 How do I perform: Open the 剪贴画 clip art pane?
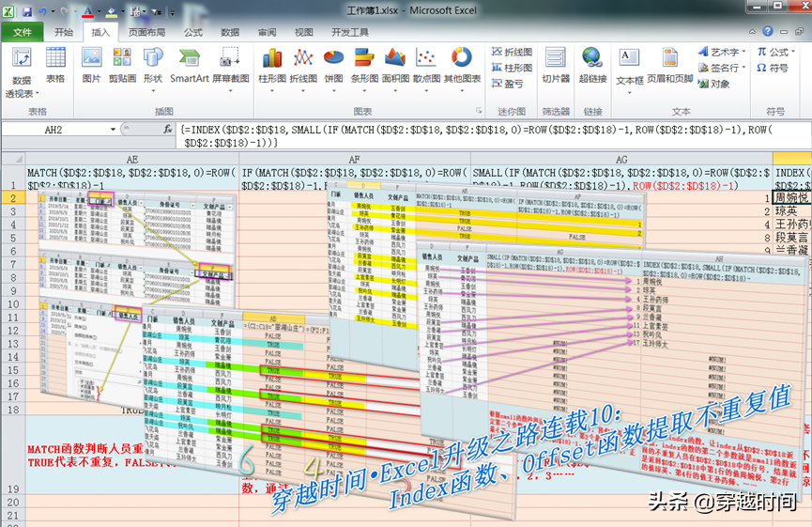[122, 65]
